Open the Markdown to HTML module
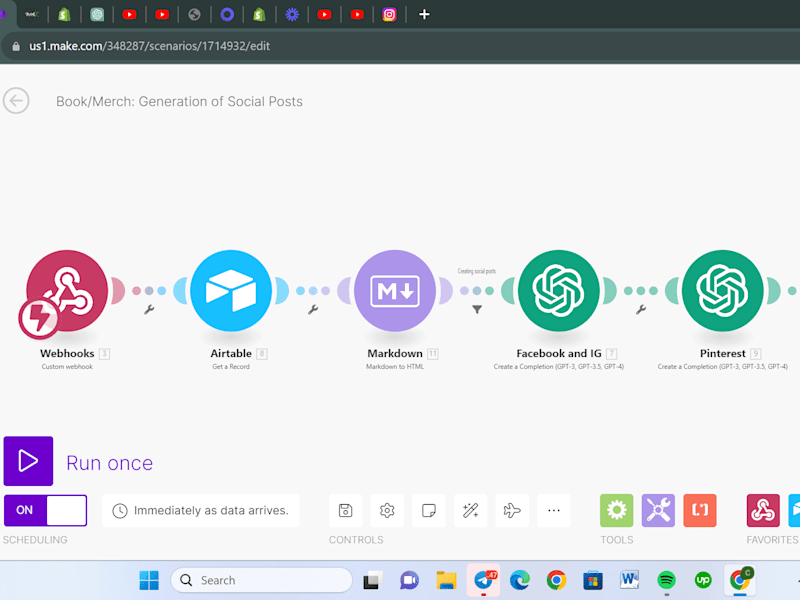The image size is (800, 600). tap(395, 290)
